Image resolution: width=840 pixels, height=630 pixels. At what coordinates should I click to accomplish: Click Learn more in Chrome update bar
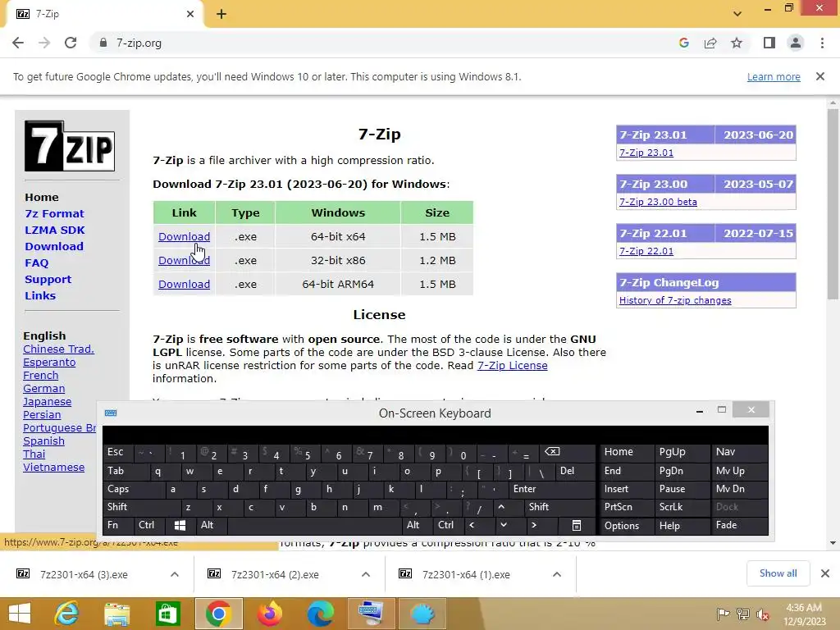pyautogui.click(x=774, y=76)
